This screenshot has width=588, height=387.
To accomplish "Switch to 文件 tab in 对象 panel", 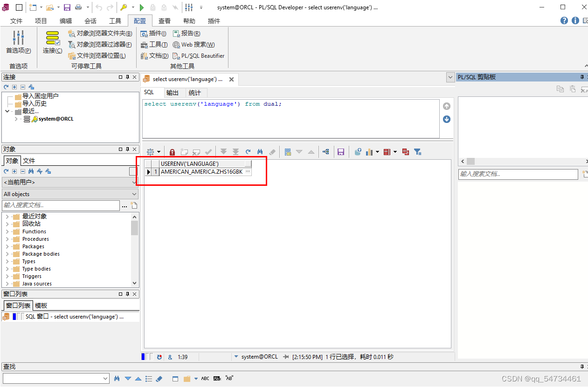I will click(x=29, y=161).
